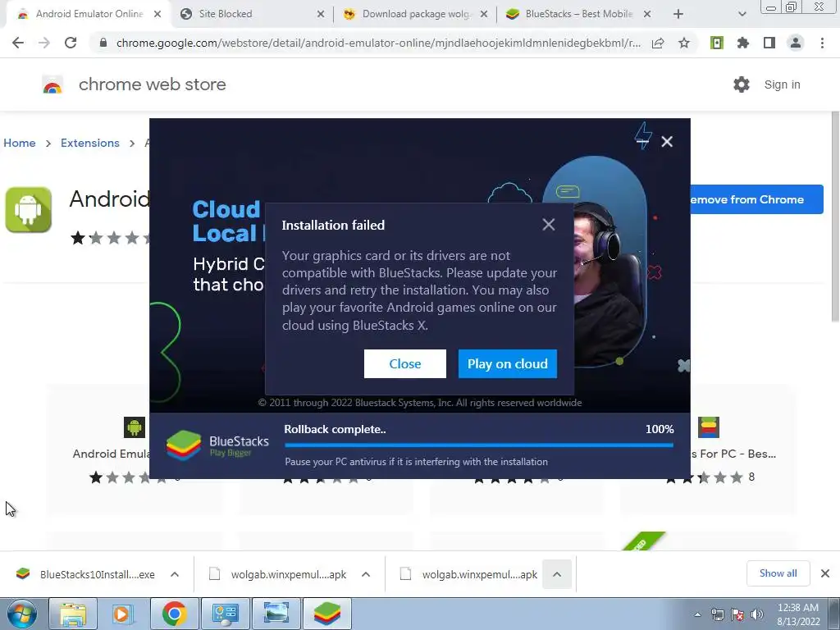Open a new browser tab

[x=678, y=14]
